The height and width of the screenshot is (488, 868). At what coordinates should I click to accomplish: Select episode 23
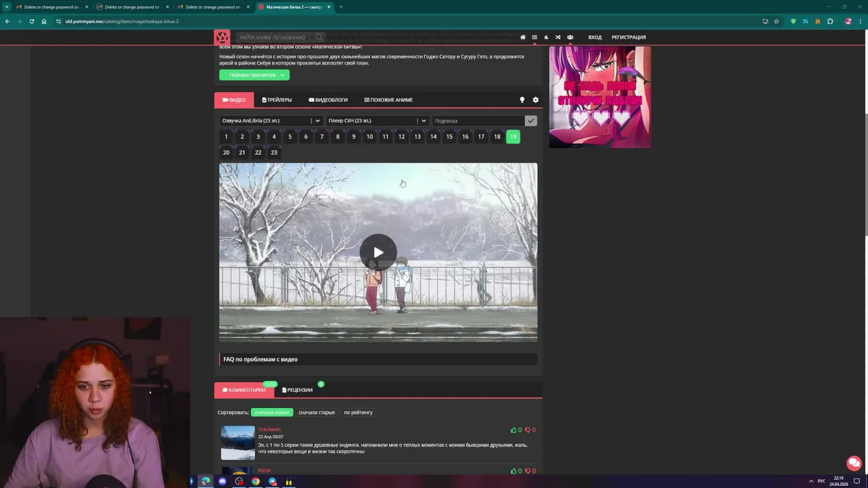point(274,152)
